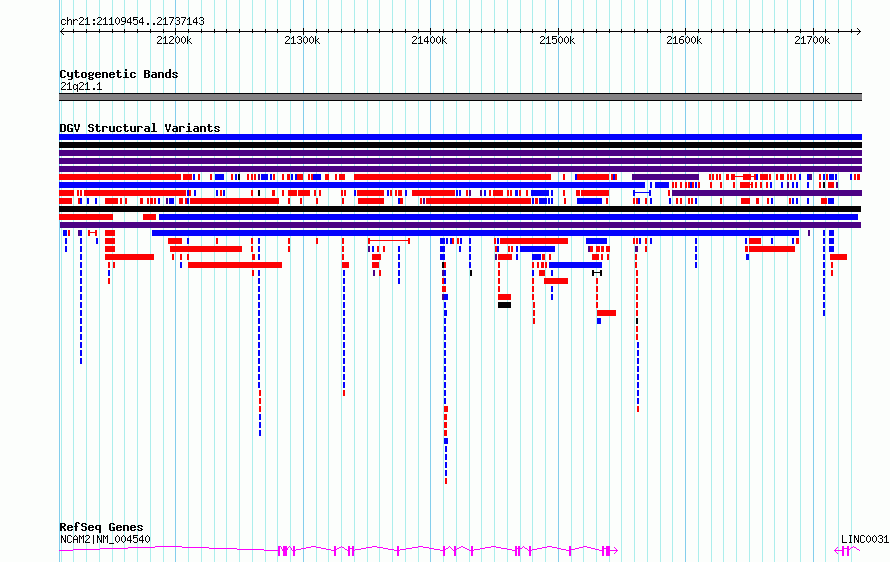Select the blue bracket-capped variant glyph

coord(642,193)
